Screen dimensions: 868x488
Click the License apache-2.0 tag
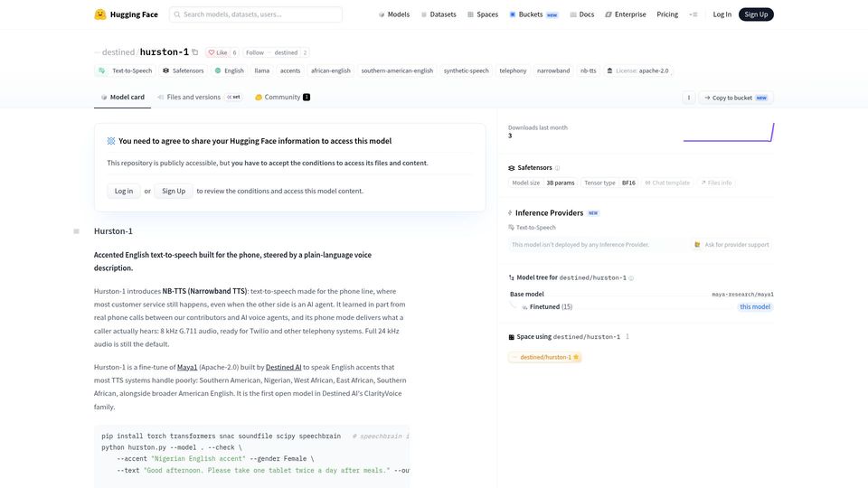637,70
